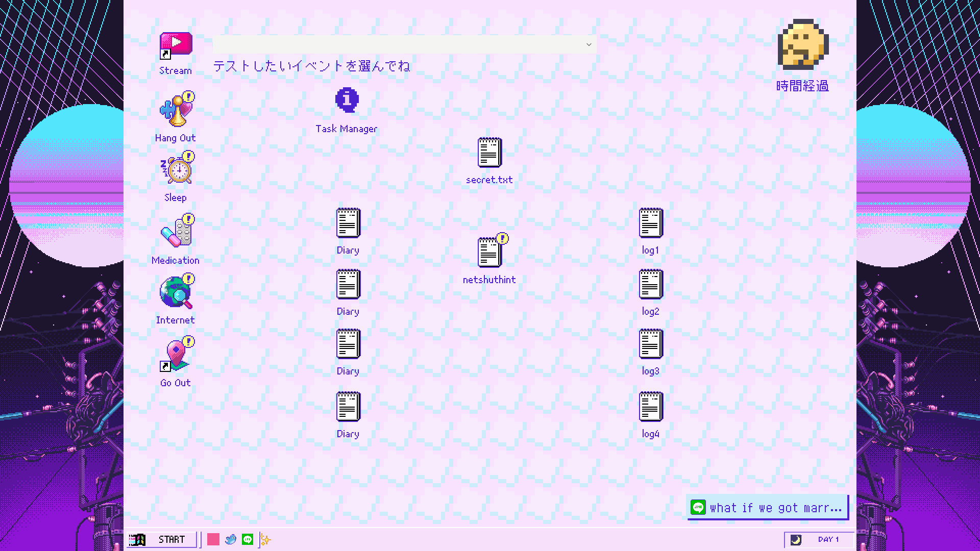Open the Internet globe icon
This screenshot has width=980, height=551.
tap(177, 291)
